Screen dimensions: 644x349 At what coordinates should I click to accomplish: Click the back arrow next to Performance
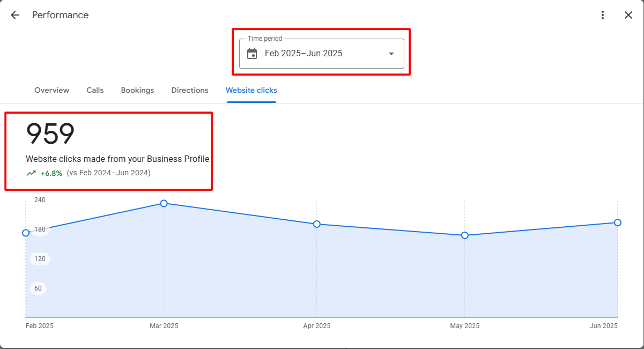(15, 15)
